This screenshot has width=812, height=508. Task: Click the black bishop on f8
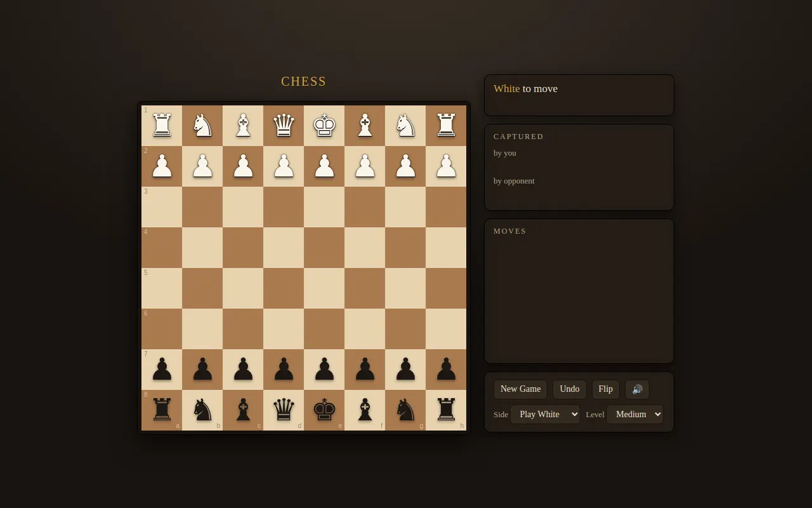click(x=365, y=410)
